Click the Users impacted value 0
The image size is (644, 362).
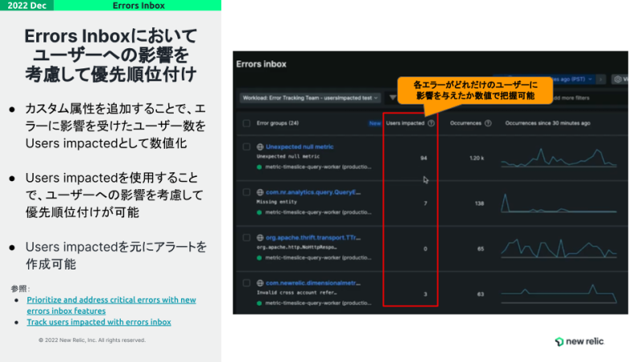[426, 249]
